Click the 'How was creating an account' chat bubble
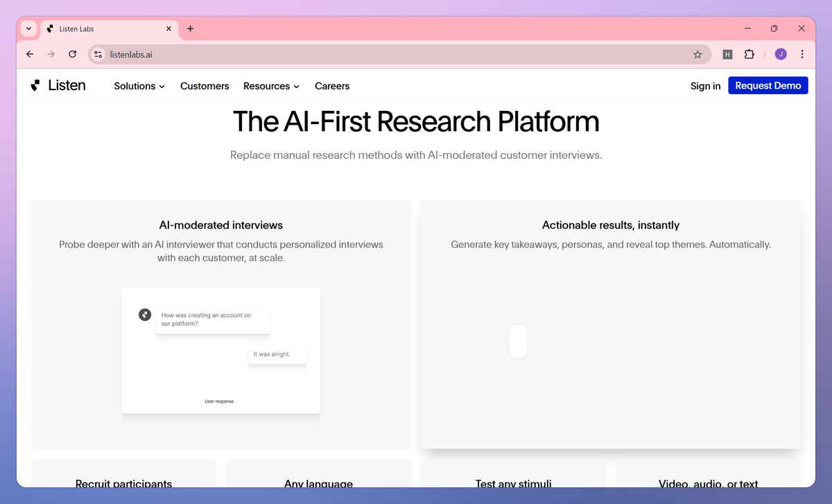 pos(213,320)
